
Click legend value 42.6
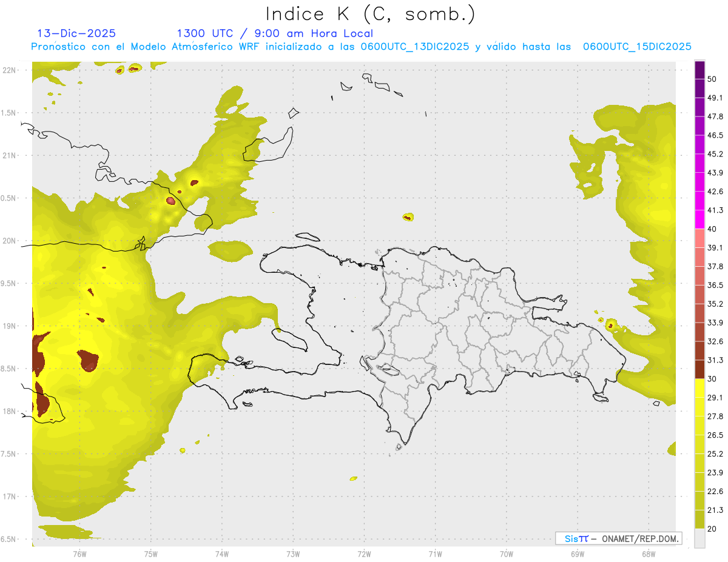pos(715,192)
